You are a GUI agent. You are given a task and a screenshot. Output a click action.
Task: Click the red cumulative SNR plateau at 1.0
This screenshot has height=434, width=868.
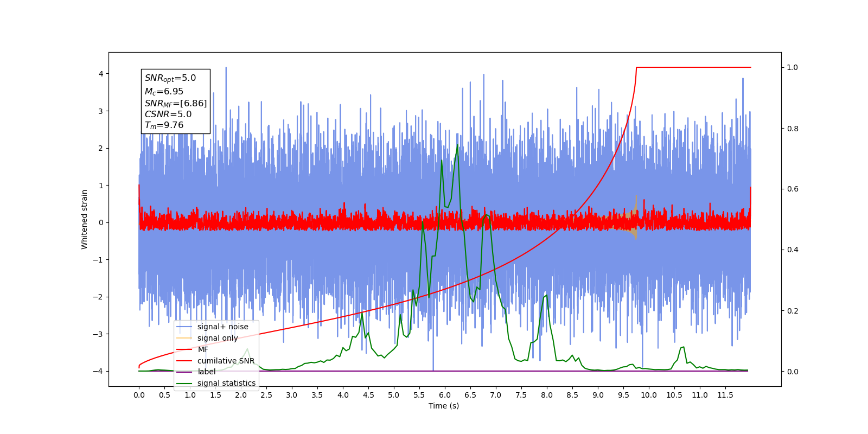(693, 67)
